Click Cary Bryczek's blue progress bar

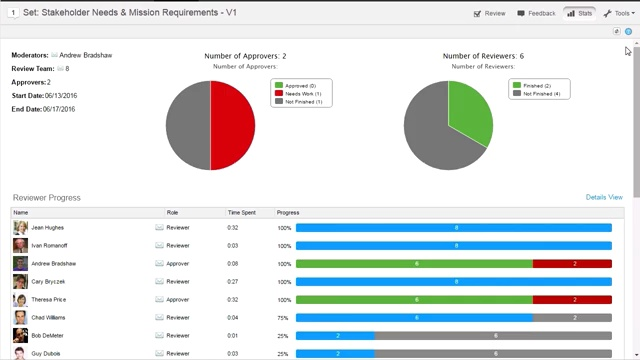(454, 282)
